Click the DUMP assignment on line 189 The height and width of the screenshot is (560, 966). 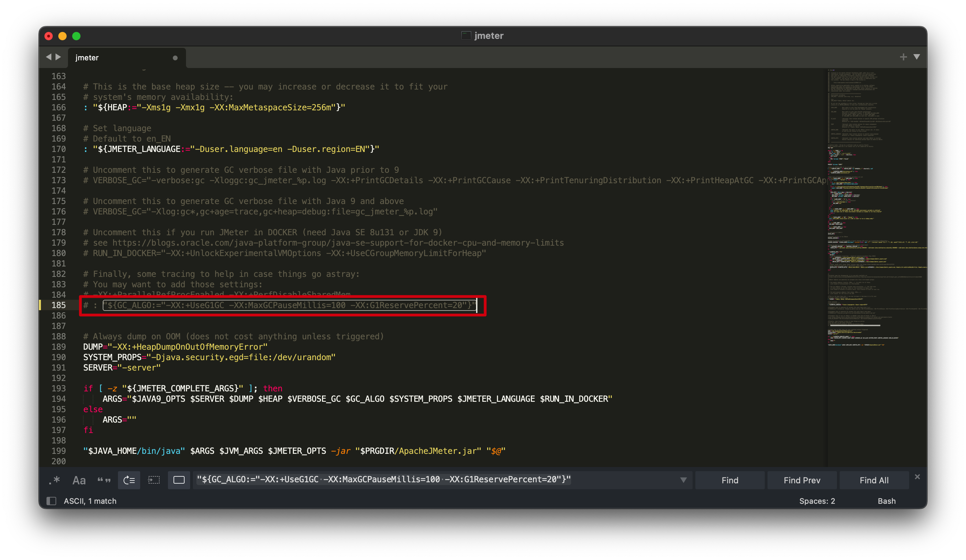[176, 347]
